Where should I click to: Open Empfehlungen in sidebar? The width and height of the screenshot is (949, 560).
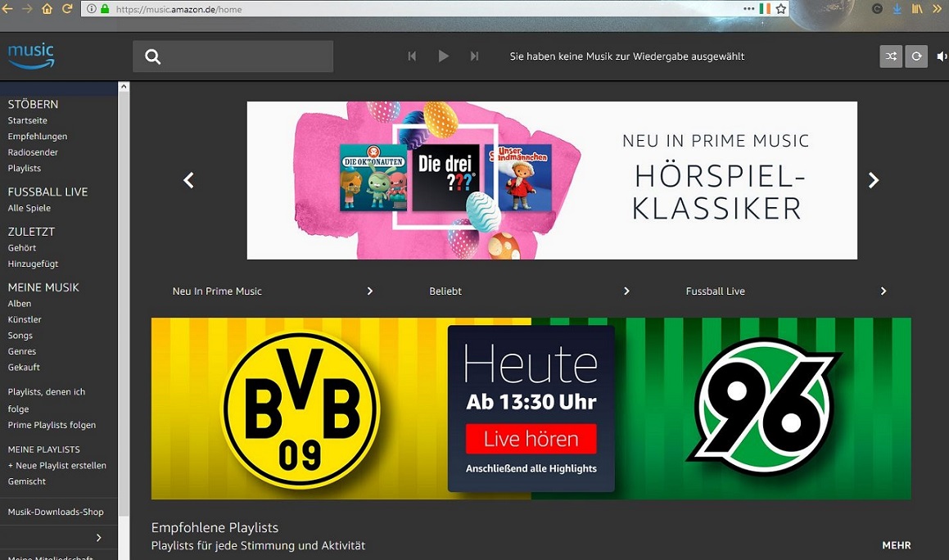click(x=38, y=136)
